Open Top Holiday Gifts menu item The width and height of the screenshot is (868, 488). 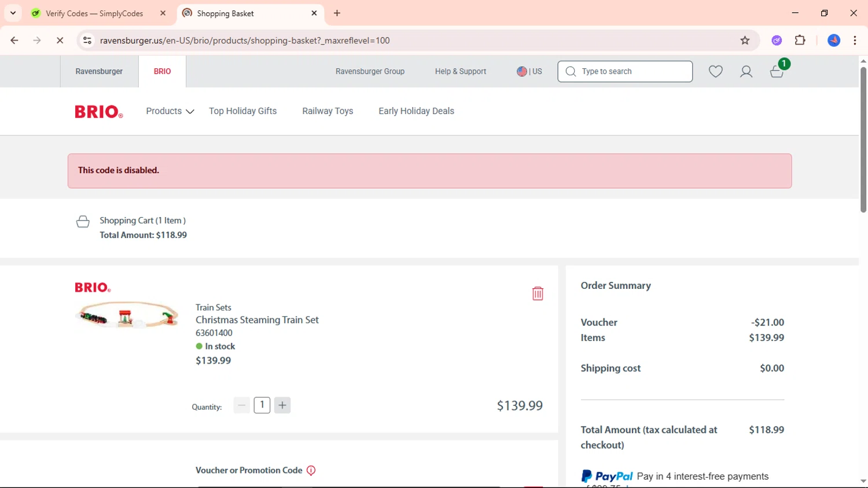[x=243, y=111]
